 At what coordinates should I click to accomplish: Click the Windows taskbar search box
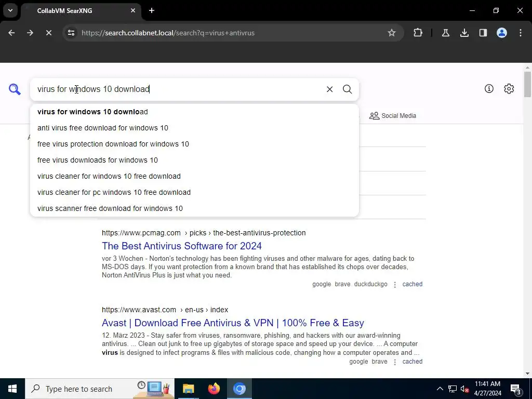pyautogui.click(x=100, y=389)
